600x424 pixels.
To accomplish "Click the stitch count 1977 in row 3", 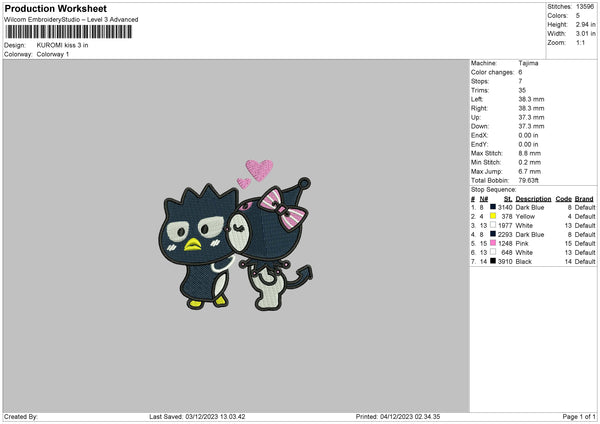I will coord(505,225).
